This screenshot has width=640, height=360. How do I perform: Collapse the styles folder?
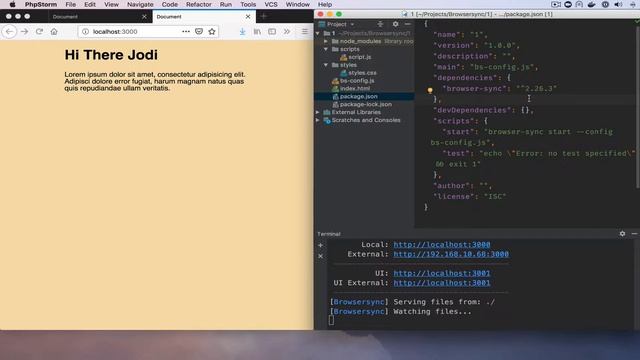tap(326, 65)
